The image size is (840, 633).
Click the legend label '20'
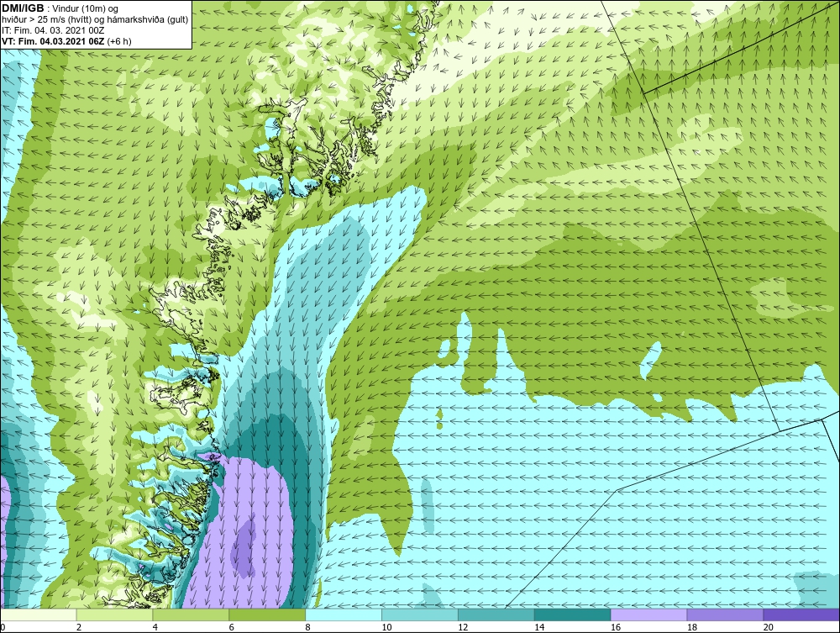pos(769,627)
